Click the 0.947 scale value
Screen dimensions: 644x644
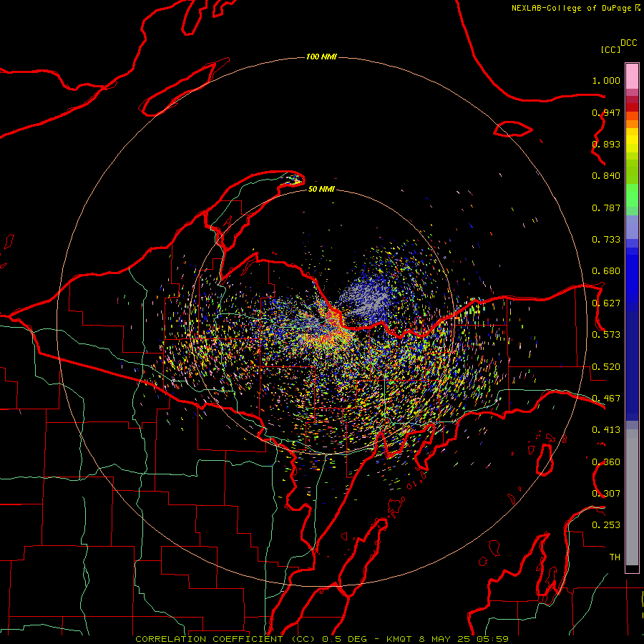[x=606, y=112]
